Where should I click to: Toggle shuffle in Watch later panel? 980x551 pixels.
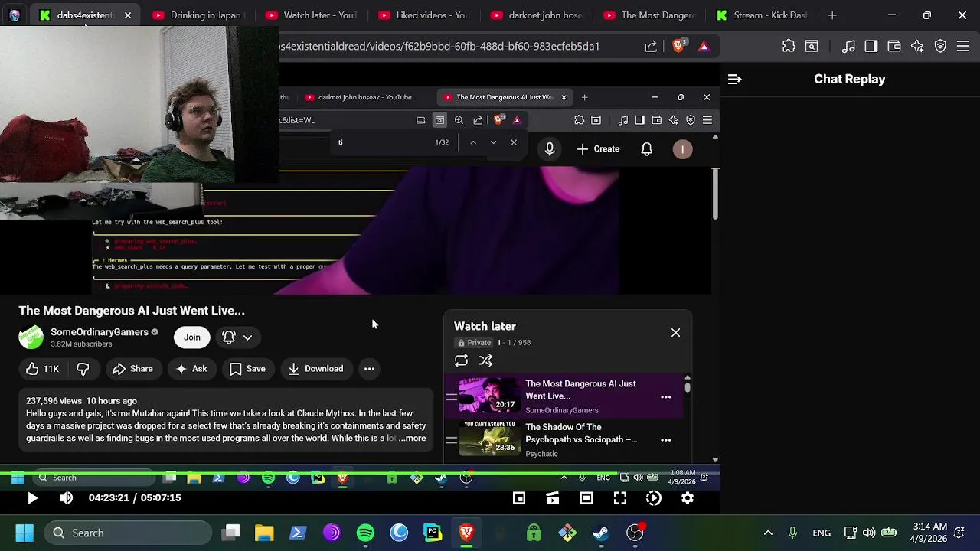(x=485, y=360)
